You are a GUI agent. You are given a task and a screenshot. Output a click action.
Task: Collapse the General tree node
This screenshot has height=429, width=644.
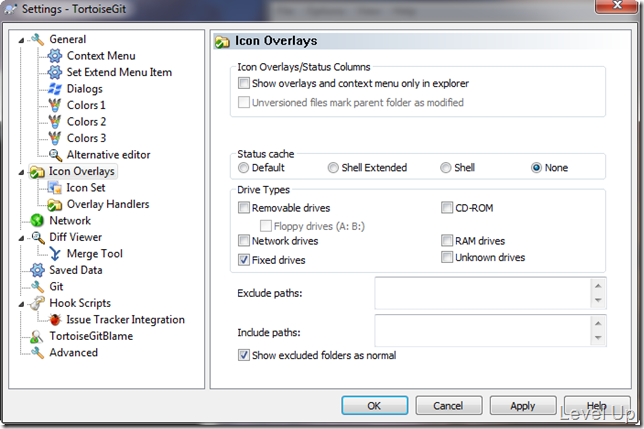[x=21, y=41]
